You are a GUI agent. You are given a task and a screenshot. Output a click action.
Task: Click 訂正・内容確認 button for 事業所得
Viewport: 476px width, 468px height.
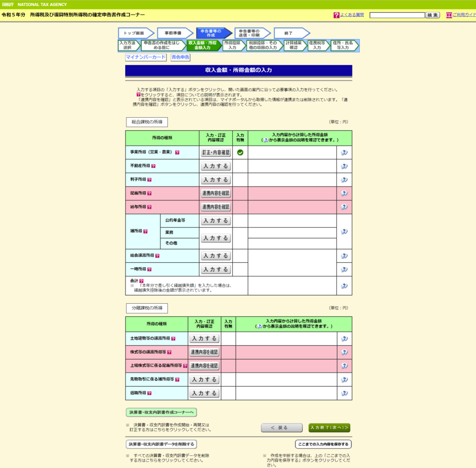coord(216,153)
